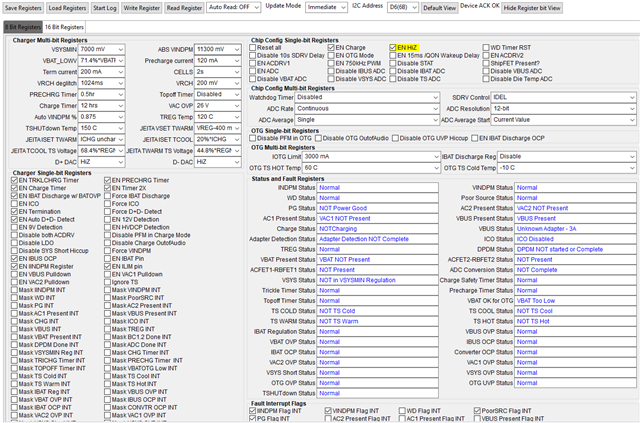Viewport: 640px width, 423px height.
Task: Open the ADC Resolution dropdown
Action: point(563,109)
